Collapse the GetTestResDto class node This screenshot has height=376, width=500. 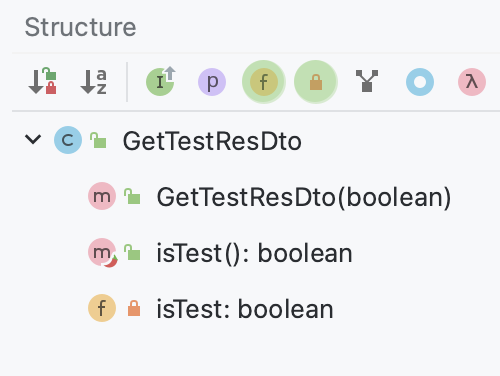[x=33, y=139]
